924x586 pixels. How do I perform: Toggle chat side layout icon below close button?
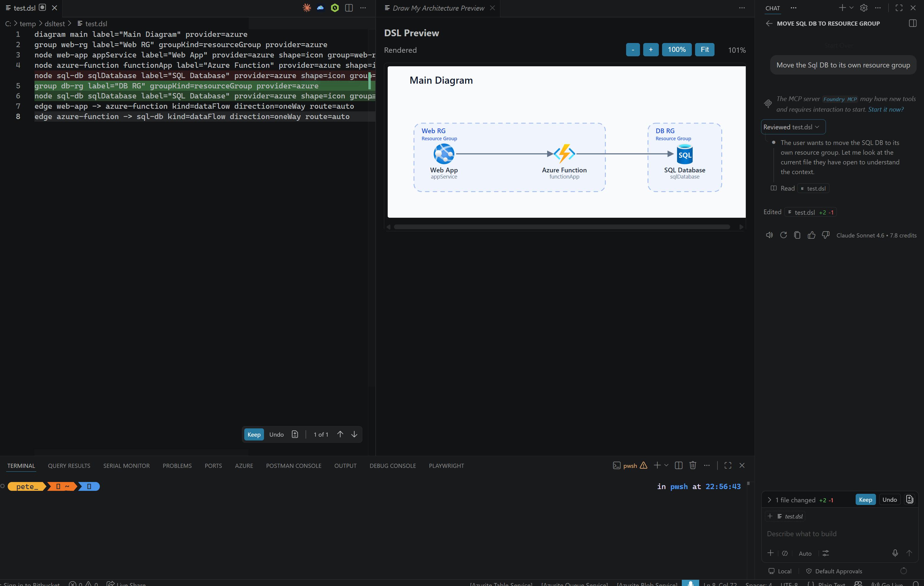tap(913, 23)
